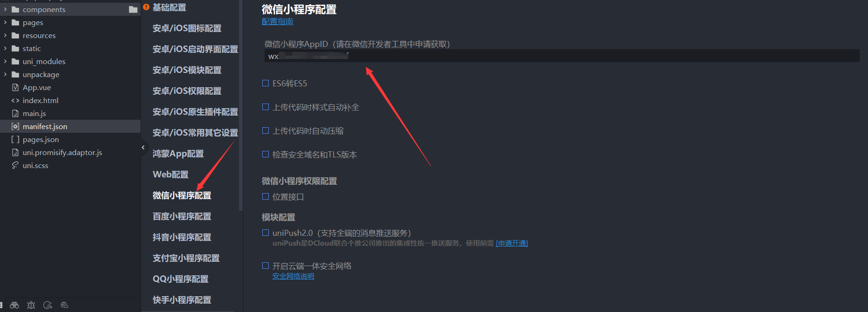
Task: Expand the unpackage folder arrow
Action: click(5, 74)
